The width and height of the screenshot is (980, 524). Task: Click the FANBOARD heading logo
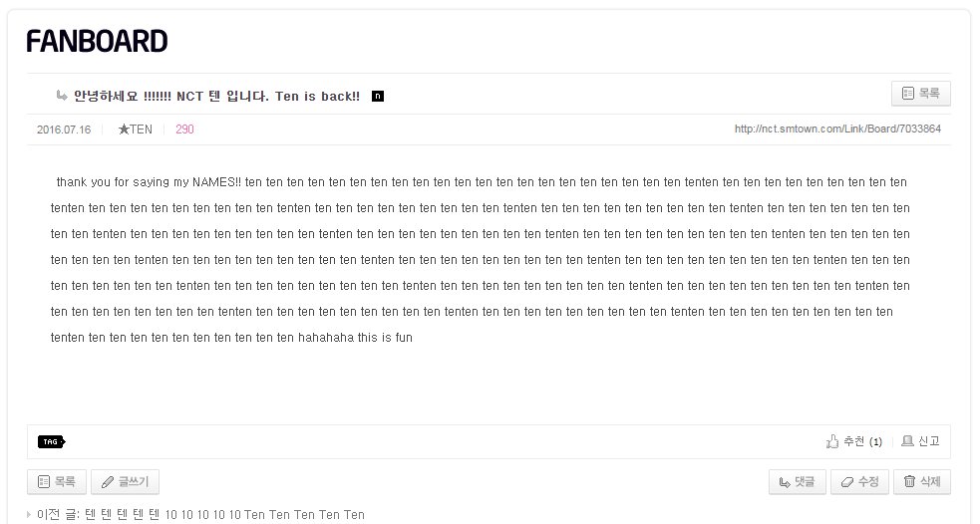(97, 41)
